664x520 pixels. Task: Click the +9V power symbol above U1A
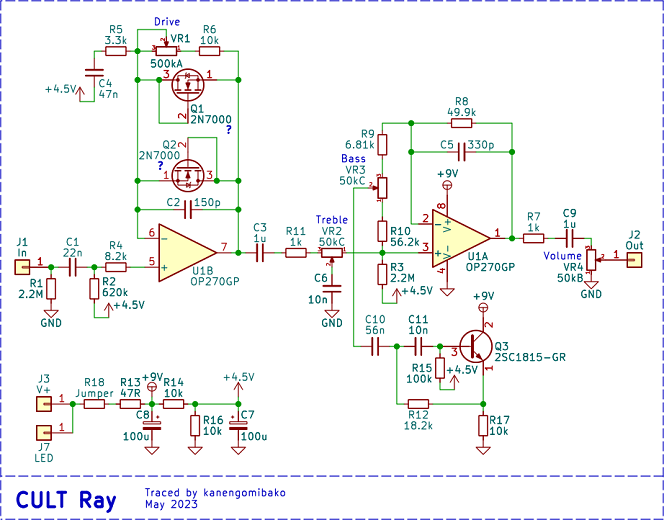coord(445,184)
